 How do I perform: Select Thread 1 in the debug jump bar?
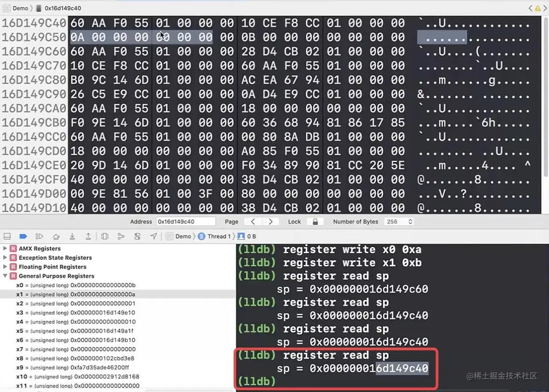coord(214,236)
